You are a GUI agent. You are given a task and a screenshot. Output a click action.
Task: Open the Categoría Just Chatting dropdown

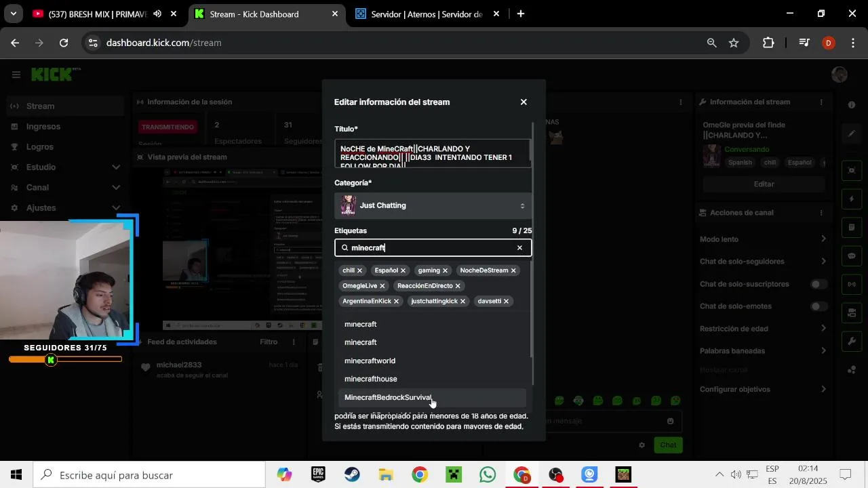point(433,205)
